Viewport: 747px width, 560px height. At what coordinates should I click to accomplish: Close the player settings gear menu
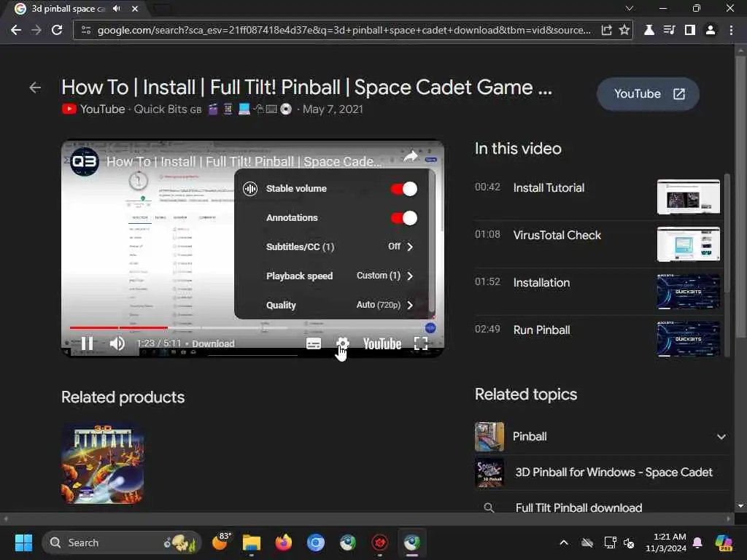[343, 343]
